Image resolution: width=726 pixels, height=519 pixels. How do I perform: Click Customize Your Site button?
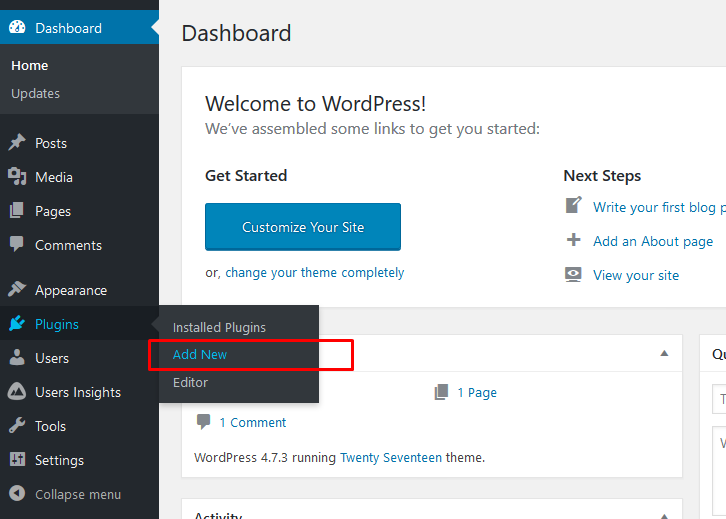point(303,227)
